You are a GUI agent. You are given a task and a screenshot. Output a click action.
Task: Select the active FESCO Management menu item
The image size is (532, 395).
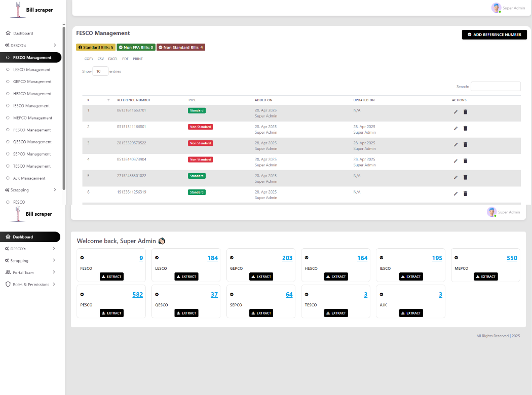(30, 58)
